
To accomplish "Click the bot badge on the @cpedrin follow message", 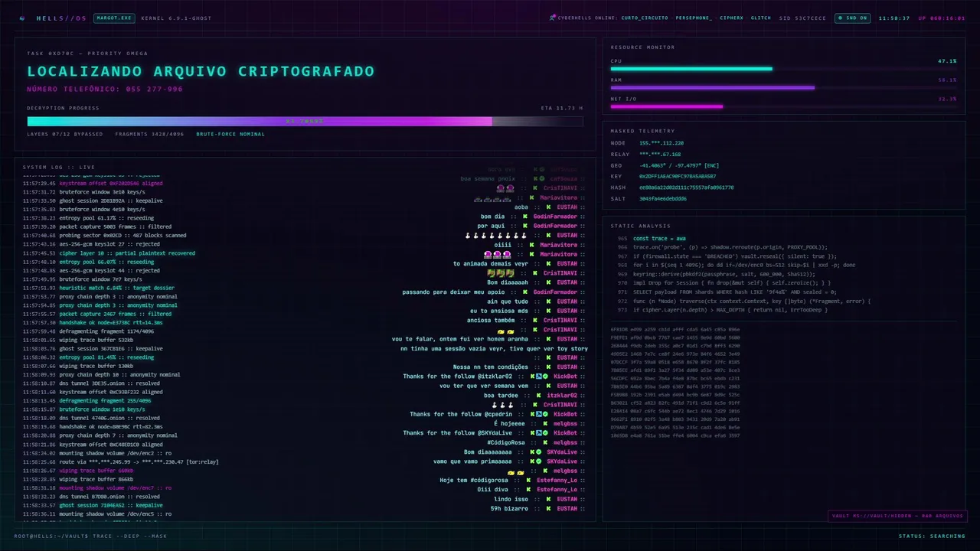I will click(541, 414).
